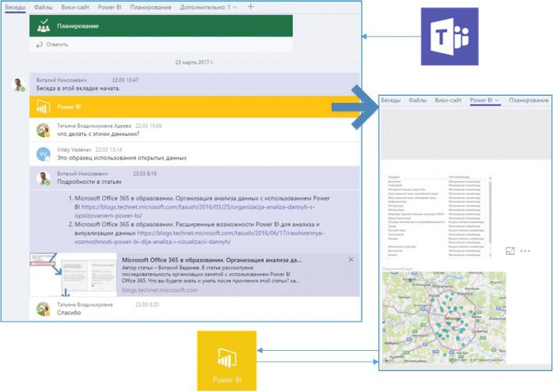Image resolution: width=553 pixels, height=392 pixels.
Task: Open the organizacija-analiza-dannyh blog link
Action: click(194, 211)
